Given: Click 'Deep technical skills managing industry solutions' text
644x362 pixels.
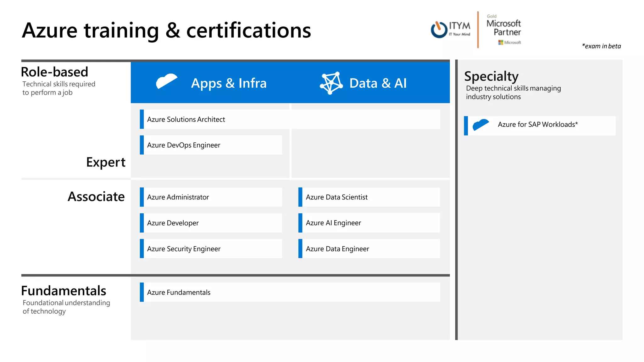Looking at the screenshot, I should click(x=513, y=92).
